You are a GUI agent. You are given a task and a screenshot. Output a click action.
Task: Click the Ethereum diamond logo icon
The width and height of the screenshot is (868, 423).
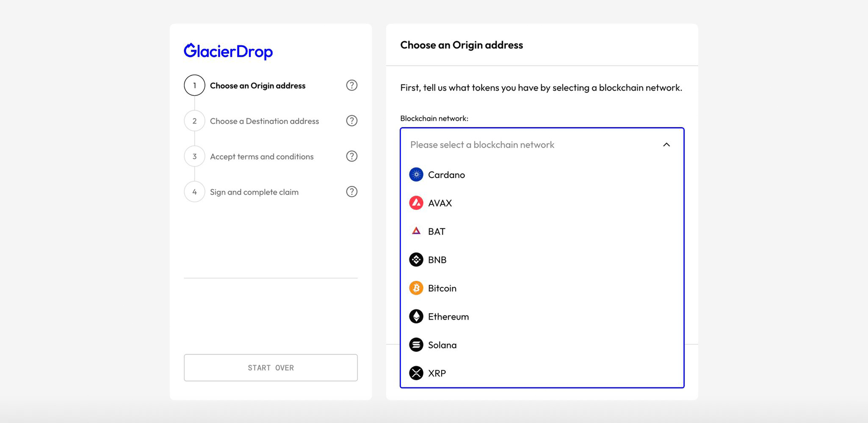pyautogui.click(x=416, y=316)
